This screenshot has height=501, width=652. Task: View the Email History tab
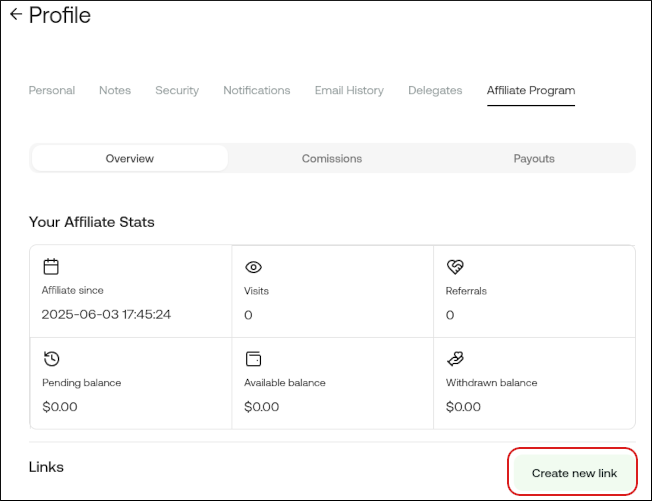(x=349, y=90)
